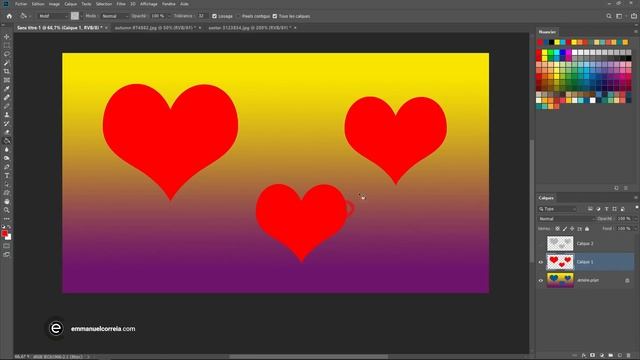Image resolution: width=640 pixels, height=360 pixels.
Task: Select the History Brush tool
Action: point(7,123)
